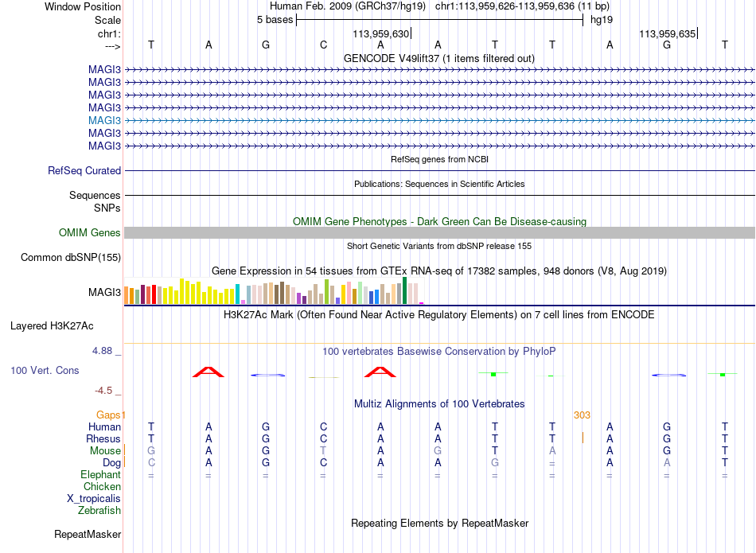The width and height of the screenshot is (756, 553).
Task: Click the light gray C in the Dog row
Action: (151, 463)
